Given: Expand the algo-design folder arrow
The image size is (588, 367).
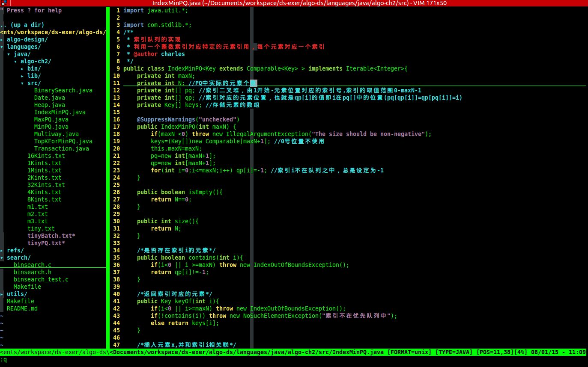Looking at the screenshot, I should click(2, 40).
